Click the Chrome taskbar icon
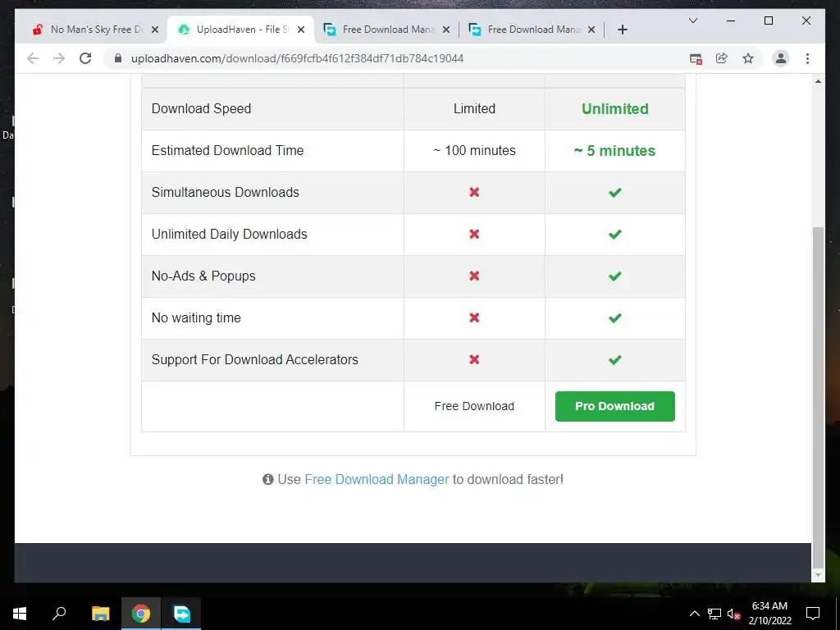 (141, 614)
